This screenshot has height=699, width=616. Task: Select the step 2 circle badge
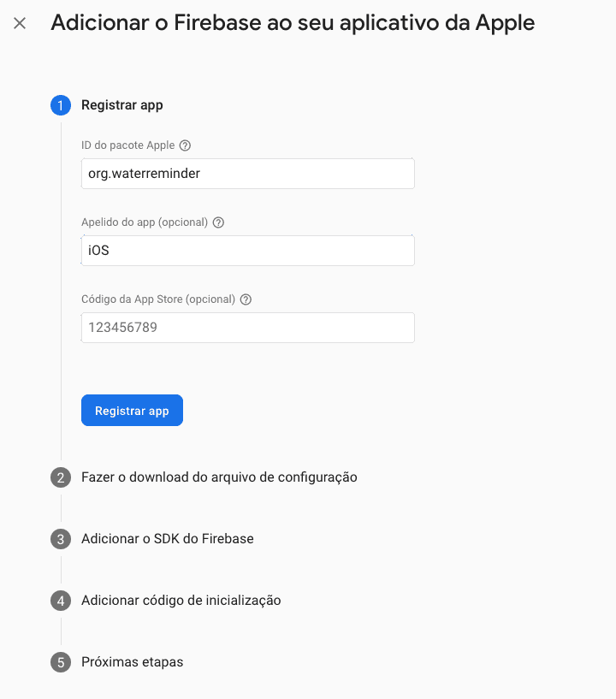click(x=60, y=477)
